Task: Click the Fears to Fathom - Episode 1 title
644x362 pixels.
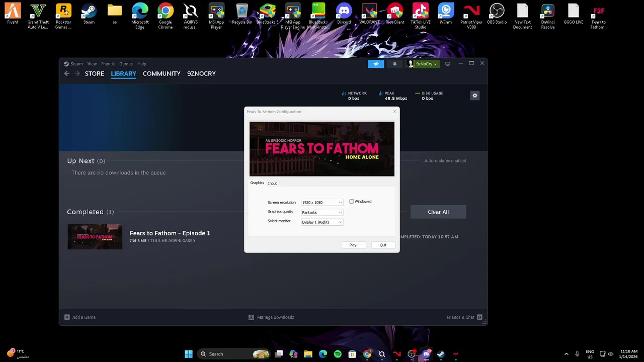Action: coord(170,233)
